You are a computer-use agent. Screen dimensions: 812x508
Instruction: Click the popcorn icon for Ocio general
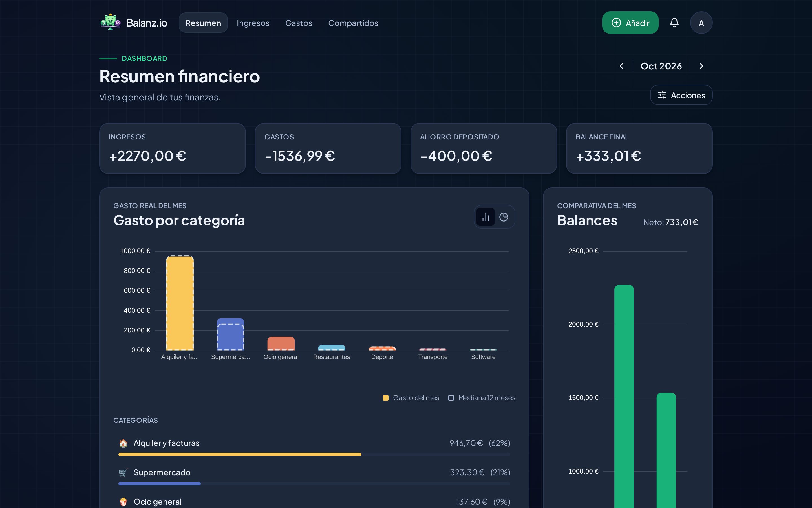123,502
